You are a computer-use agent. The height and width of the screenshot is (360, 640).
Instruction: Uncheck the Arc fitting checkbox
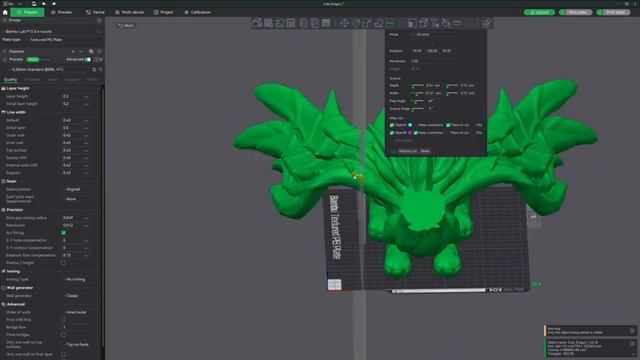(63, 233)
